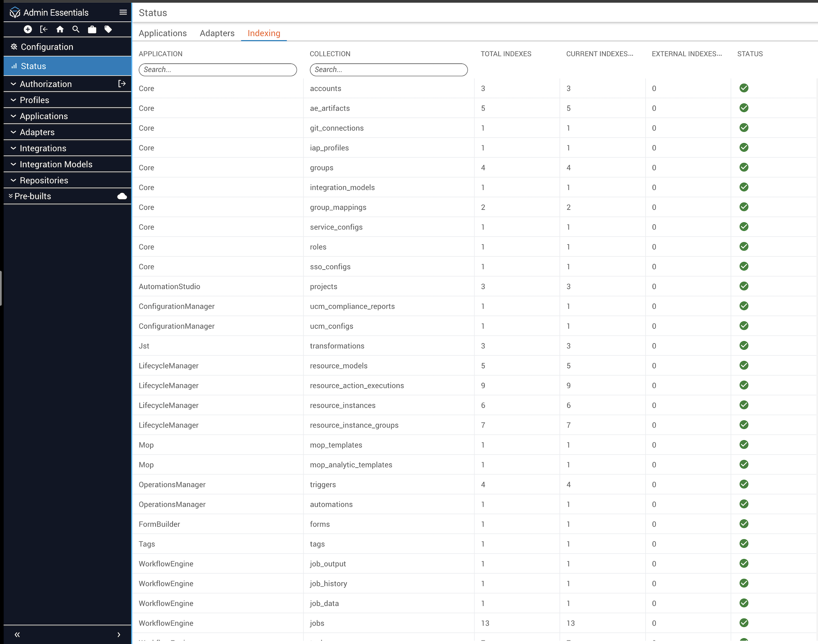The height and width of the screenshot is (644, 818).
Task: Click the export icon beside Authorization
Action: pos(121,84)
